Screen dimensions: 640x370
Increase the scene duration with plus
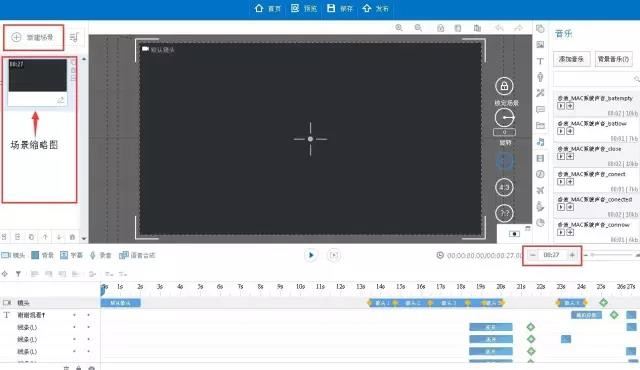(x=572, y=255)
